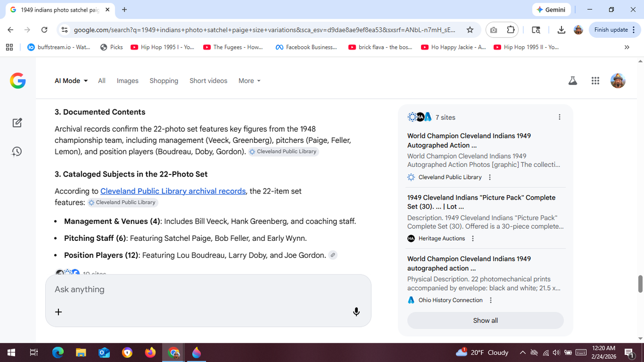Image resolution: width=644 pixels, height=362 pixels.
Task: Open the browser downloads icon
Action: click(x=561, y=30)
